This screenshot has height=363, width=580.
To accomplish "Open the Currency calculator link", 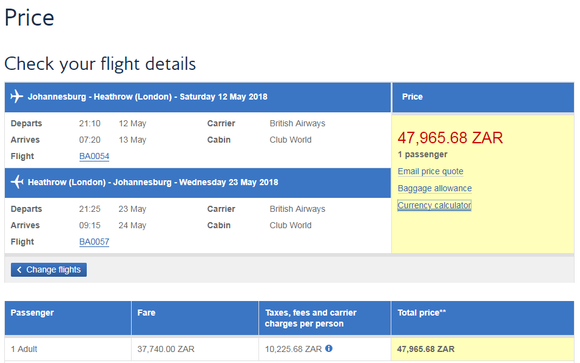I will pos(434,205).
